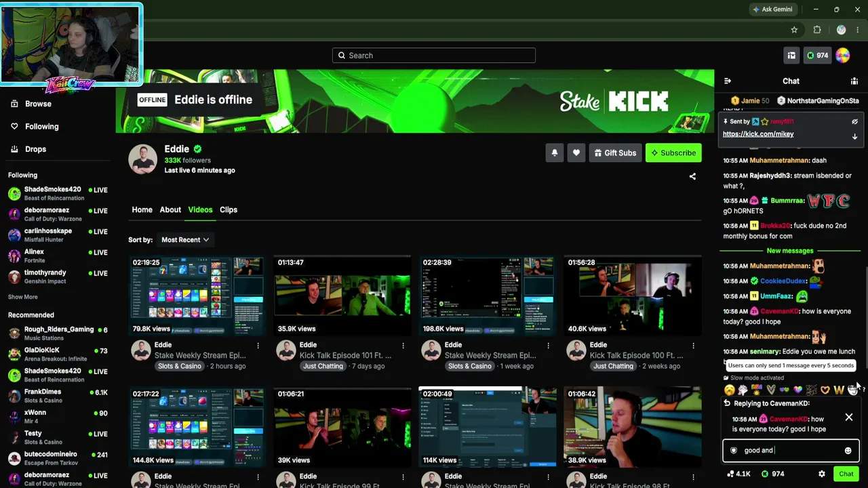Play Kick Talk Episode 101 video thumbnail
The height and width of the screenshot is (488, 868).
tap(342, 296)
